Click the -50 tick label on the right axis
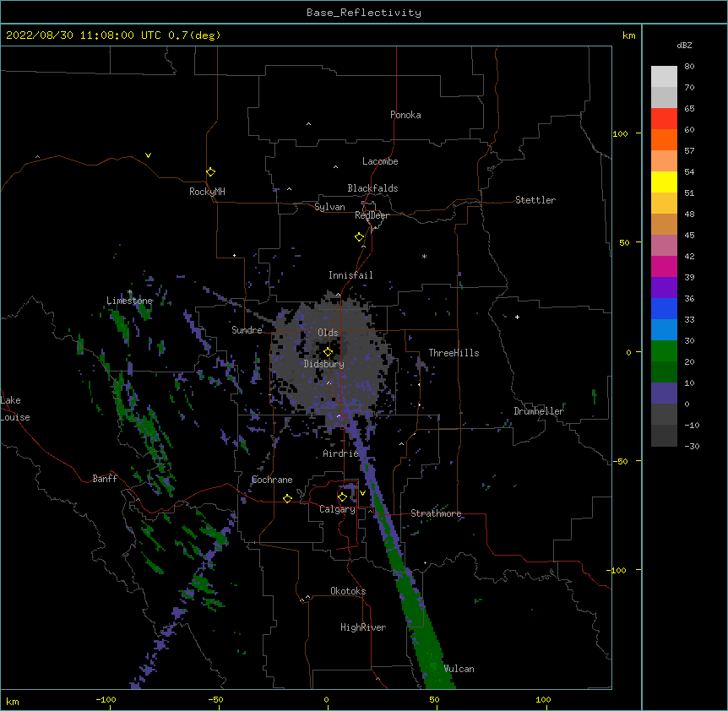 [x=620, y=461]
